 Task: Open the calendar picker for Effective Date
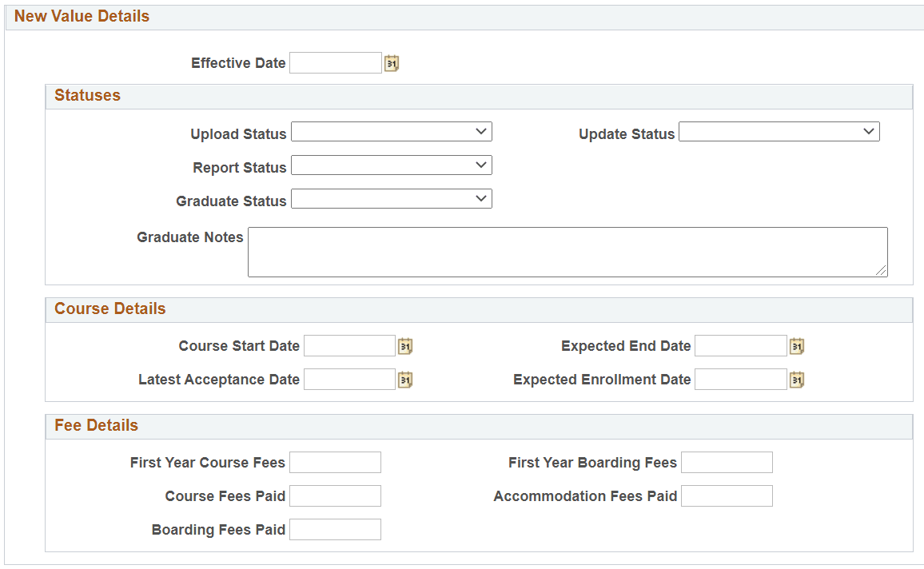391,62
